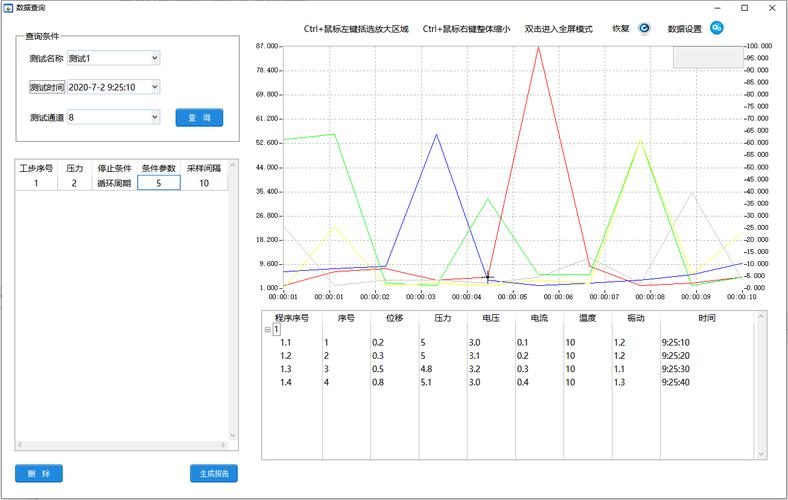Image resolution: width=788 pixels, height=500 pixels.
Task: Select the 工步序号 column header
Action: [36, 168]
